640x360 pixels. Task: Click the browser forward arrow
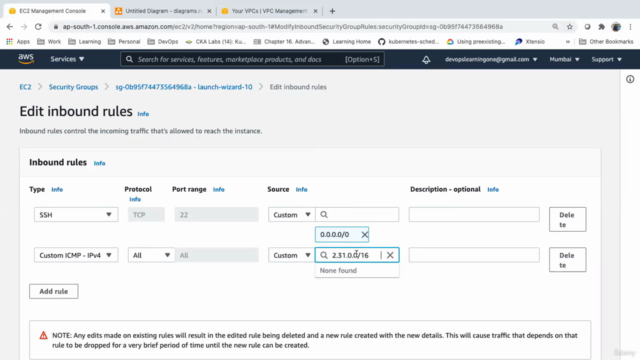click(24, 27)
